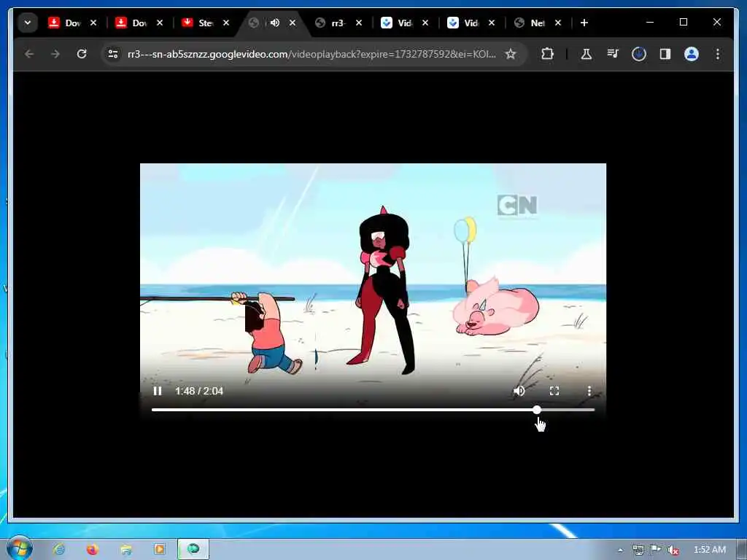Screen dimensions: 747x560
Task: Bookmark this page with star icon
Action: click(x=511, y=54)
